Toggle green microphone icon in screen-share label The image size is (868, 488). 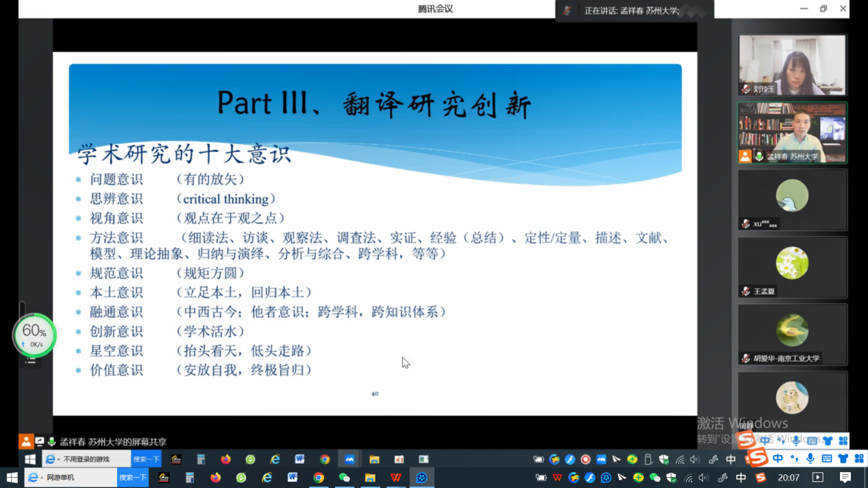tap(51, 441)
